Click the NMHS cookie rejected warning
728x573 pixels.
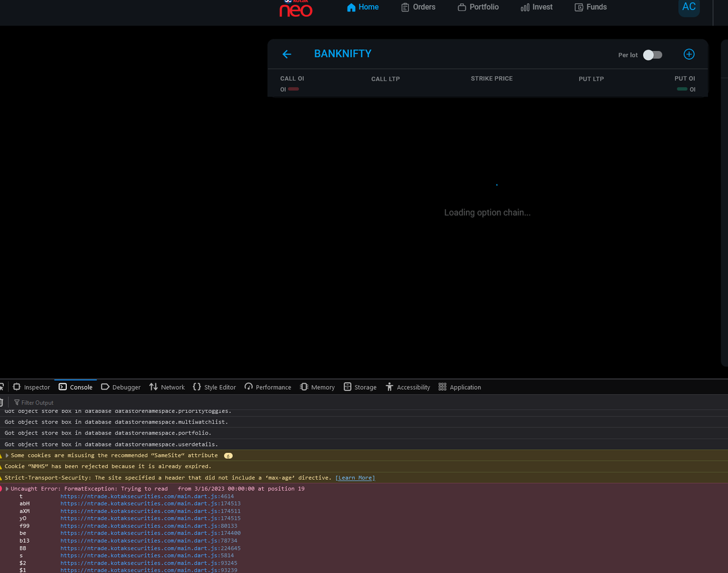[108, 466]
